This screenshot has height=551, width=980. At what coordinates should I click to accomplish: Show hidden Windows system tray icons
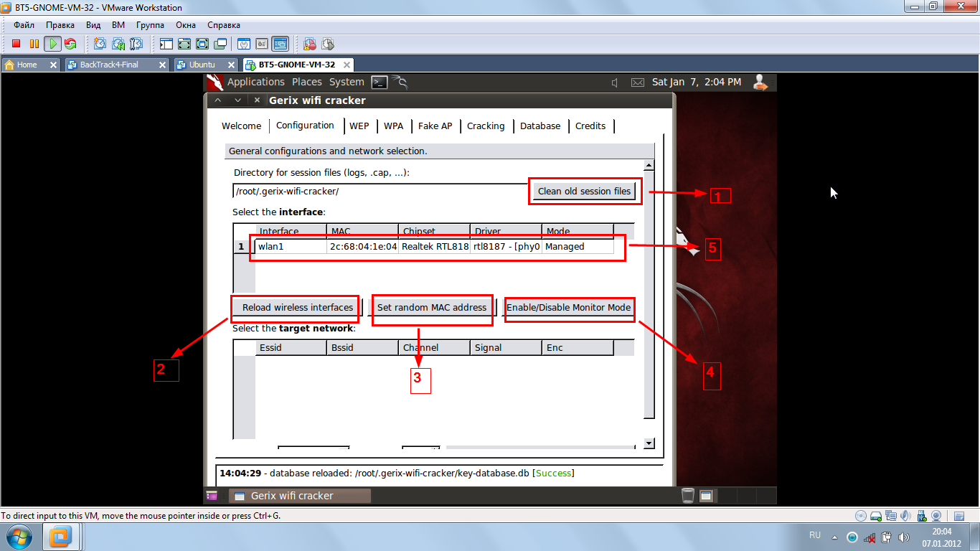pyautogui.click(x=833, y=537)
